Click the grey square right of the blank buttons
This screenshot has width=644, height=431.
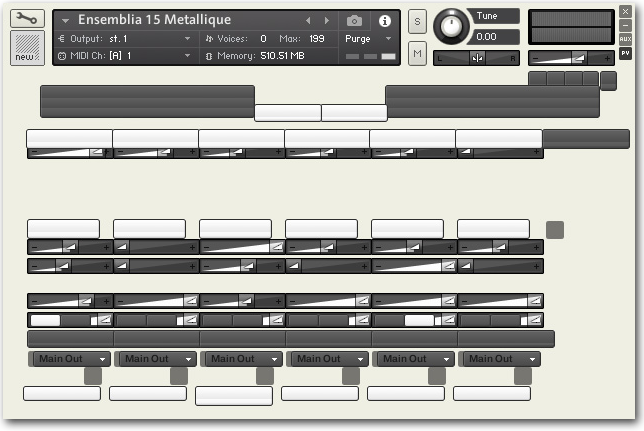pos(555,230)
